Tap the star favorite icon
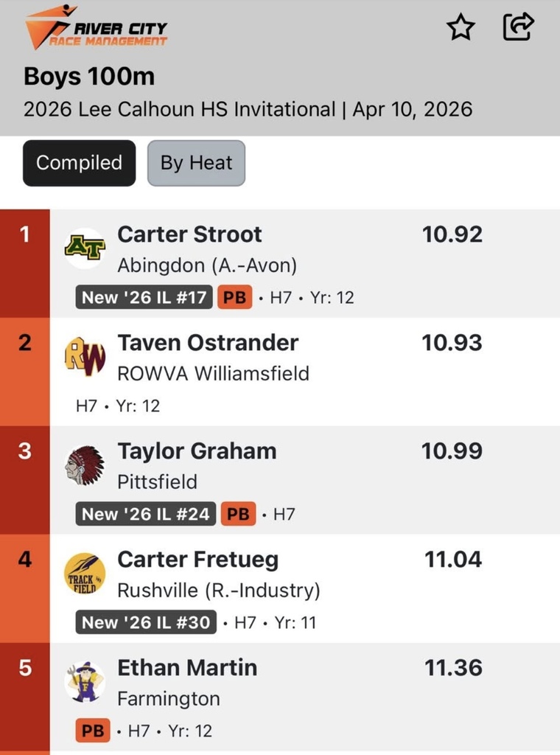Screen dimensions: 560x755 [461, 28]
